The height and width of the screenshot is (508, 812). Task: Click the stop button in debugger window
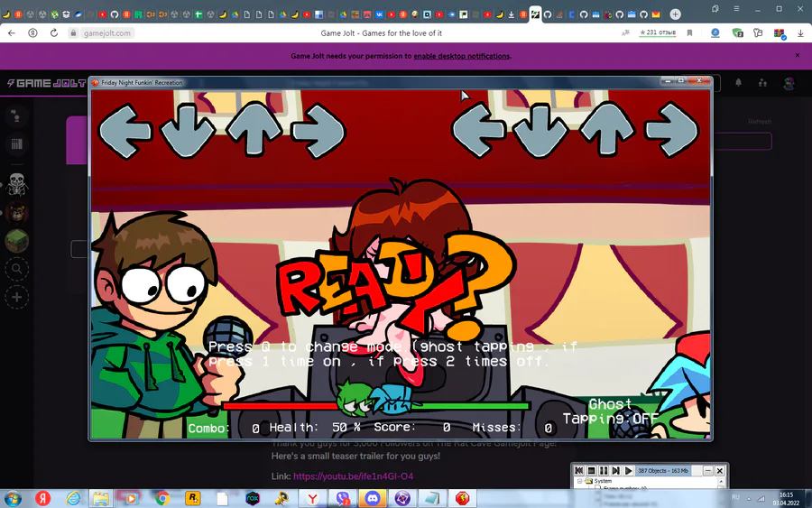pos(591,471)
